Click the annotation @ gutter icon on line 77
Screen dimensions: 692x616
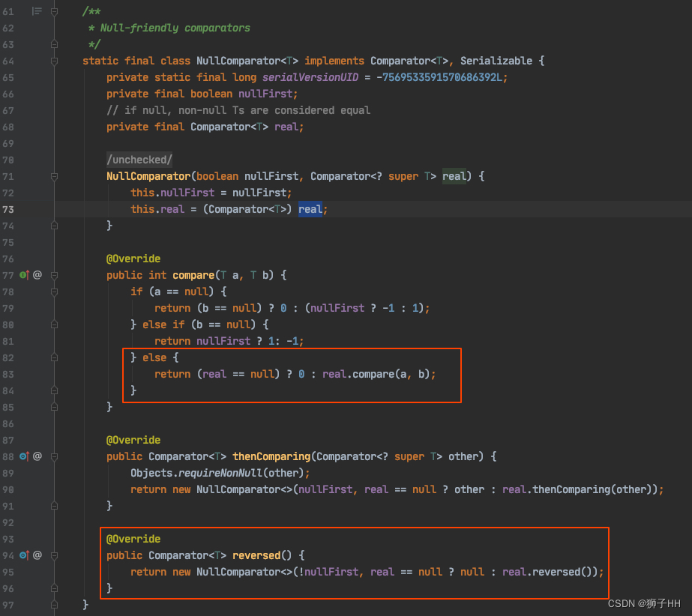37,275
